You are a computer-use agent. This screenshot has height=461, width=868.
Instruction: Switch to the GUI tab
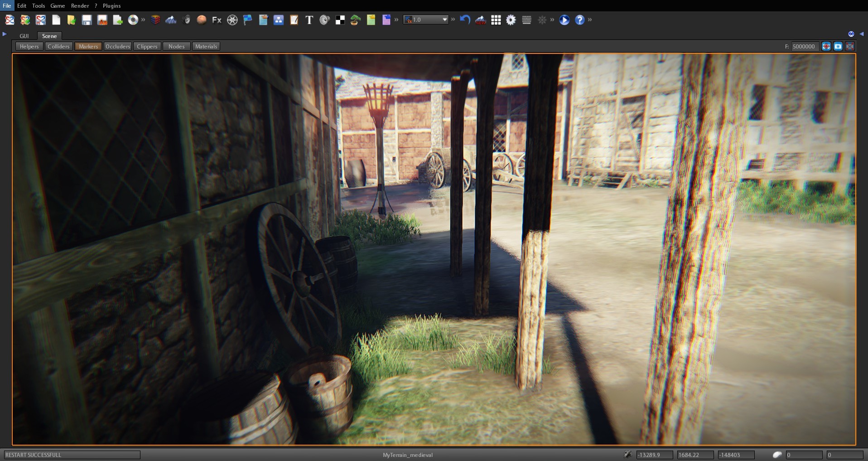click(x=24, y=36)
